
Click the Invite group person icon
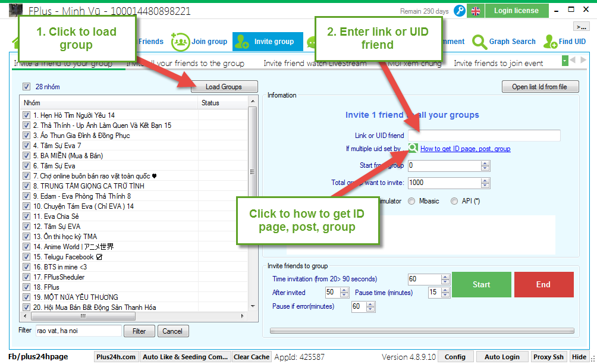click(x=242, y=42)
